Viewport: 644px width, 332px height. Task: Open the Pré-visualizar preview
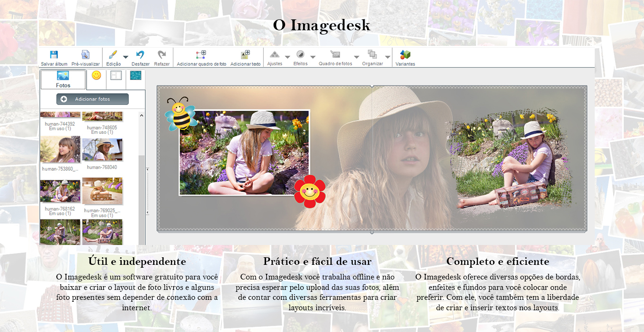pos(86,58)
